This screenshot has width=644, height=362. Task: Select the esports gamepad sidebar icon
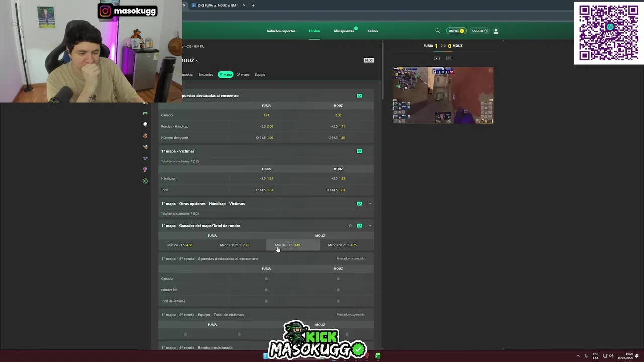(x=145, y=113)
